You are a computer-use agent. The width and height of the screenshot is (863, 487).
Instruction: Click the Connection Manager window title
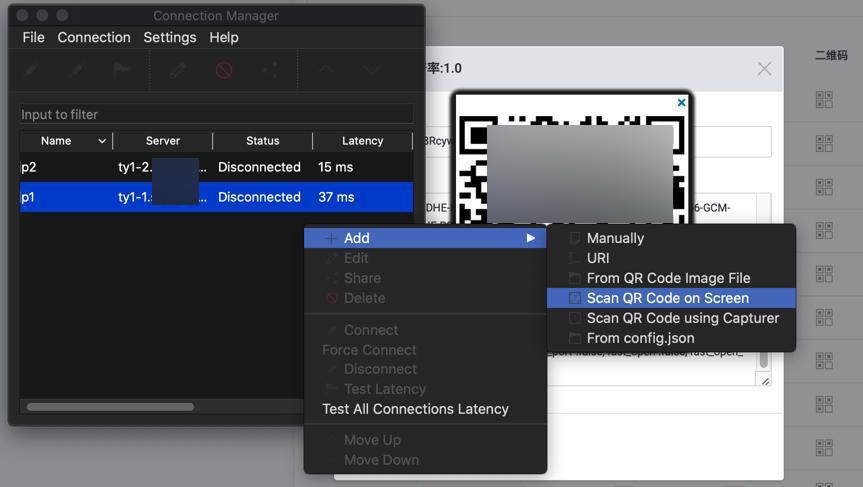[x=216, y=15]
